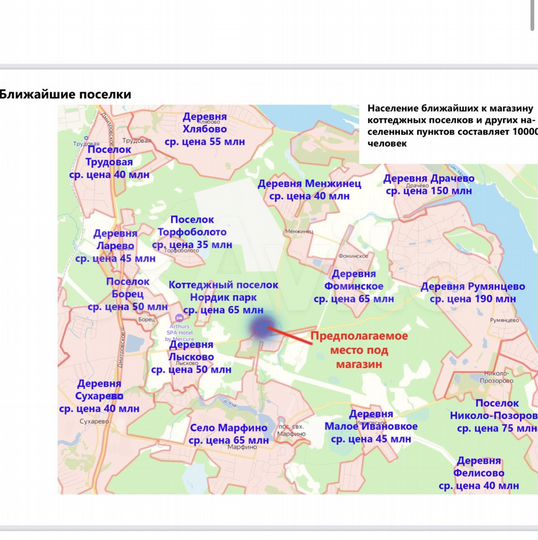Viewport: 538px width, 540px height.
Task: Click the vertical scrollbar thumb at top right
Action: pyautogui.click(x=533, y=15)
